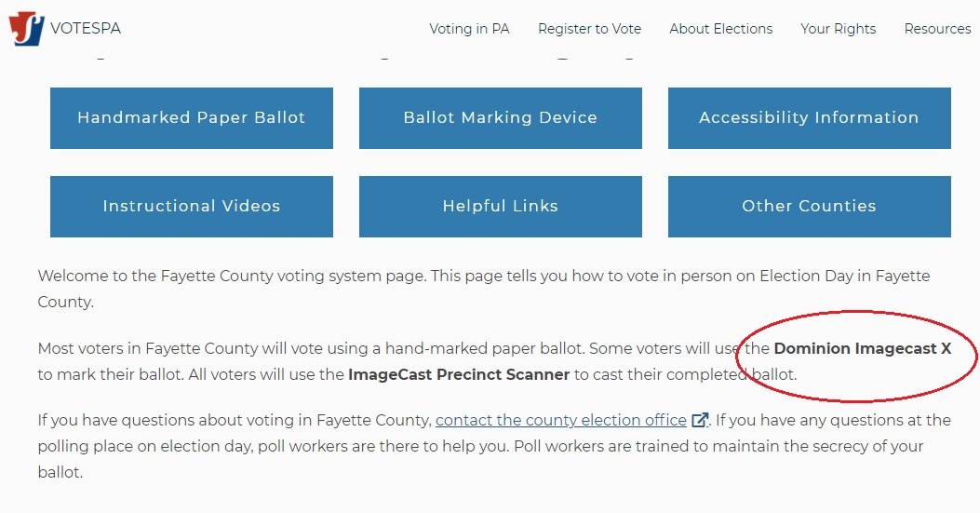The width and height of the screenshot is (980, 513).
Task: View the Instructional Videos section
Action: tap(191, 207)
